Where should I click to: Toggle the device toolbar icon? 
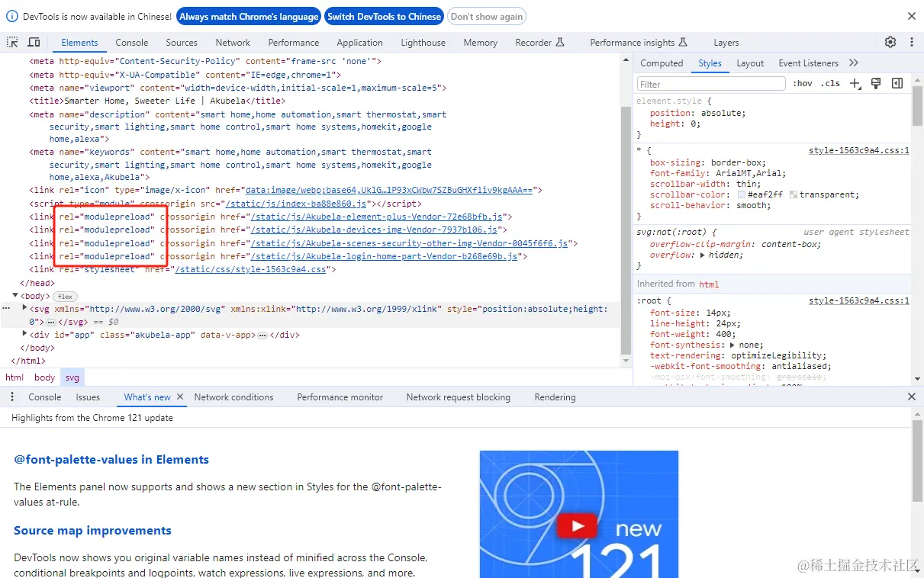(x=34, y=42)
